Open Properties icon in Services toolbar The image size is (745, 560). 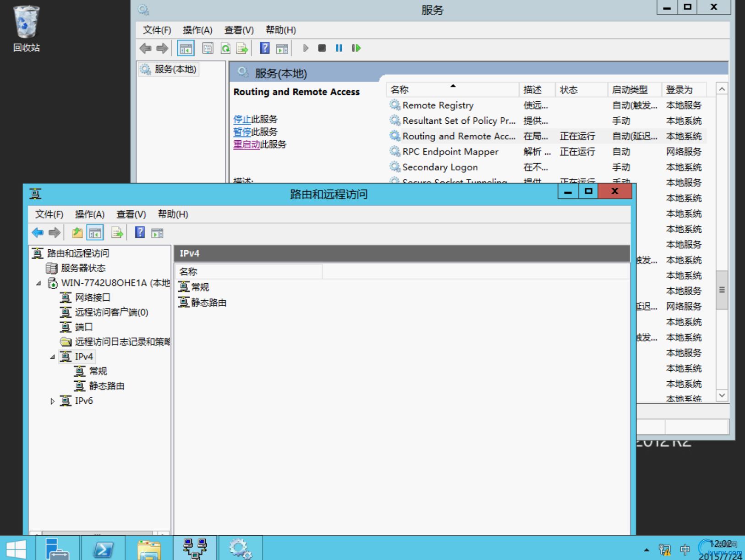[208, 48]
